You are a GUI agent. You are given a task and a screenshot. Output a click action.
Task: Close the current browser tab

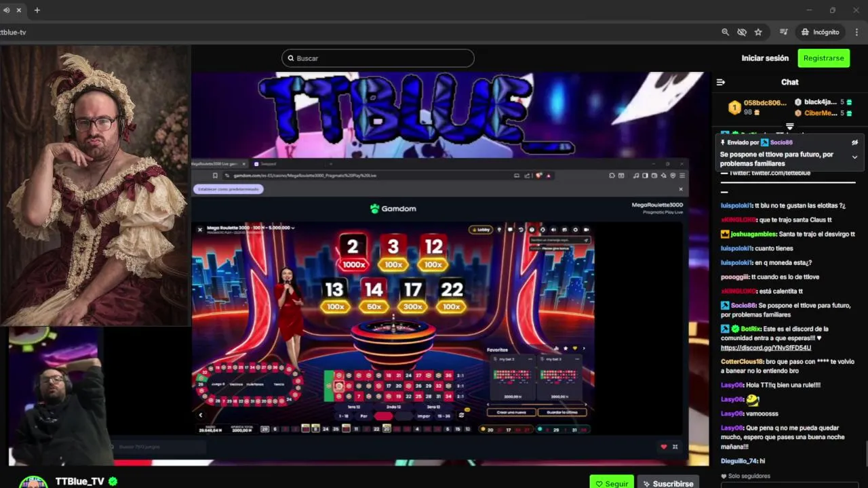pyautogui.click(x=18, y=10)
